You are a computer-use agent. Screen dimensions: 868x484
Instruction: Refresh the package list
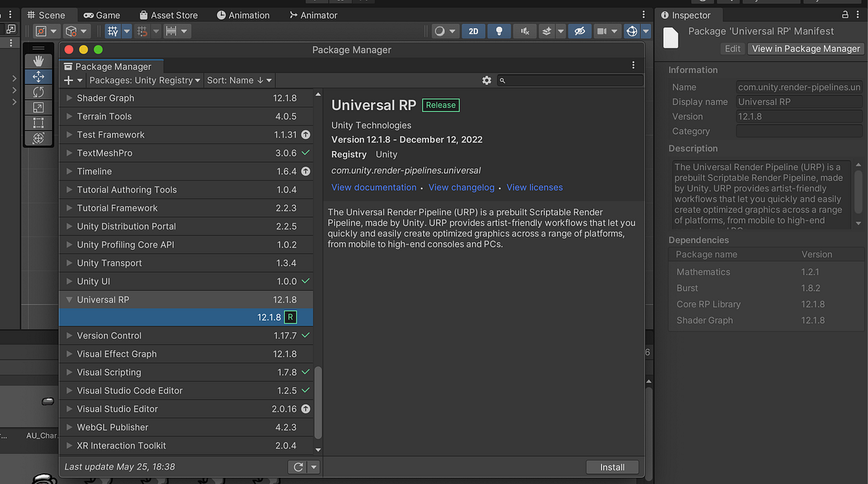pos(297,467)
